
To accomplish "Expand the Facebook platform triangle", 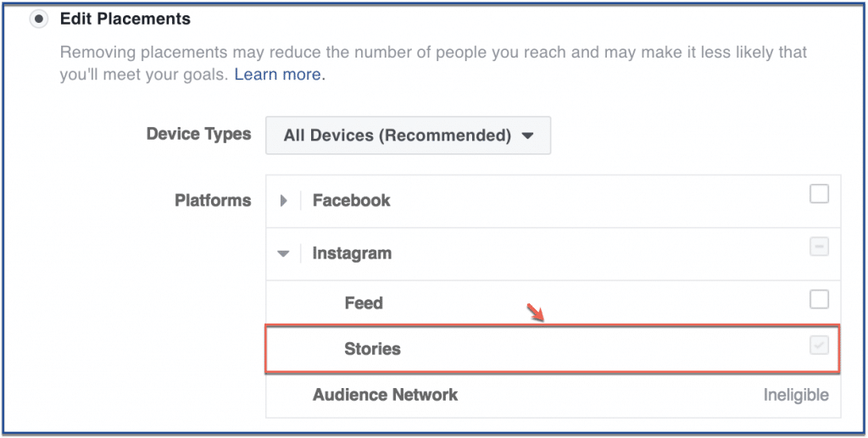I will coord(284,201).
